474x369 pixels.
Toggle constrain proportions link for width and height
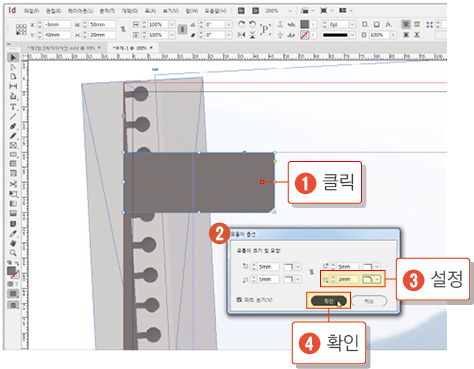click(x=123, y=29)
